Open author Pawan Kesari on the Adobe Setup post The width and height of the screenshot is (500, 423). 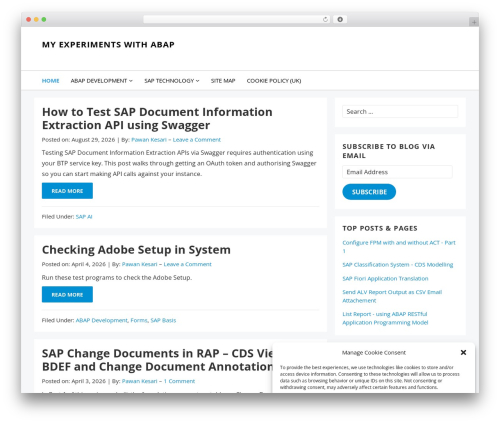[139, 264]
